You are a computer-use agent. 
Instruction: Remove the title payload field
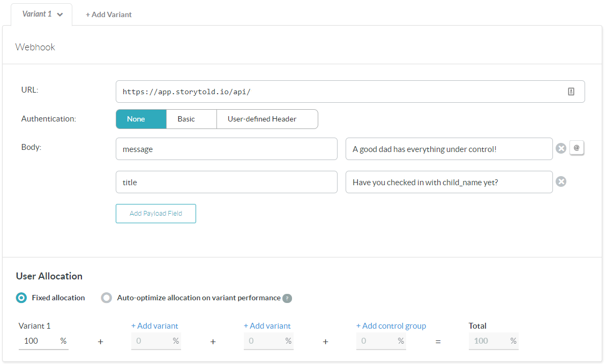(561, 181)
